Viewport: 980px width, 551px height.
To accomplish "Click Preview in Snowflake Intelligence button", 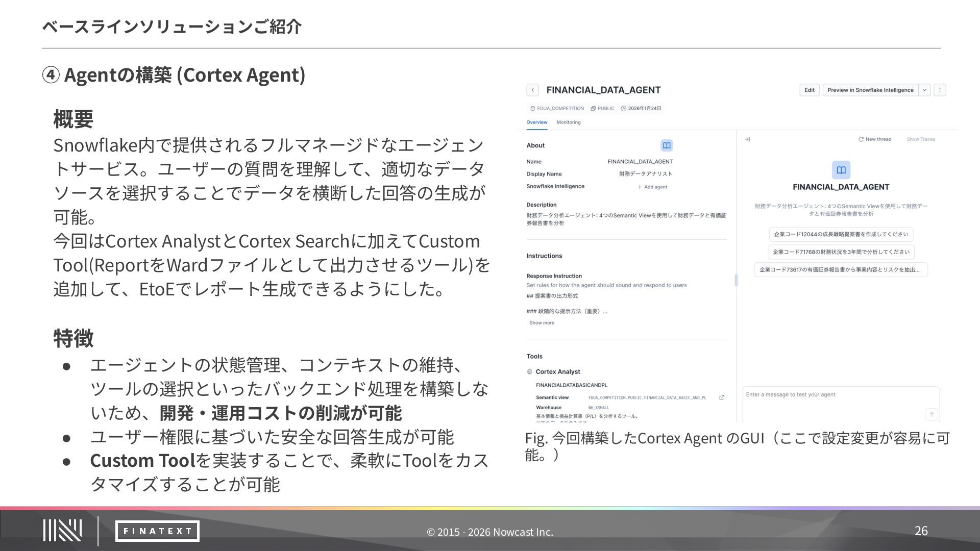I will (x=870, y=90).
